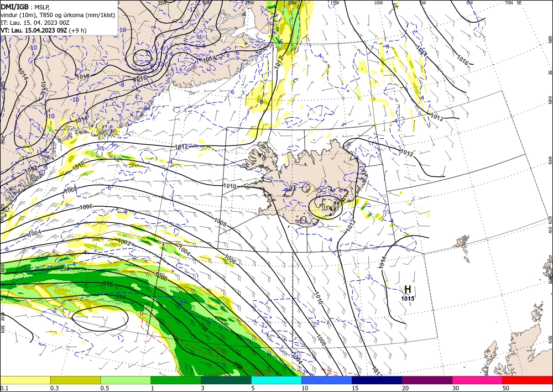This screenshot has height=392, width=553.
Task: Click the '0.3' legend scale value
Action: (54, 388)
